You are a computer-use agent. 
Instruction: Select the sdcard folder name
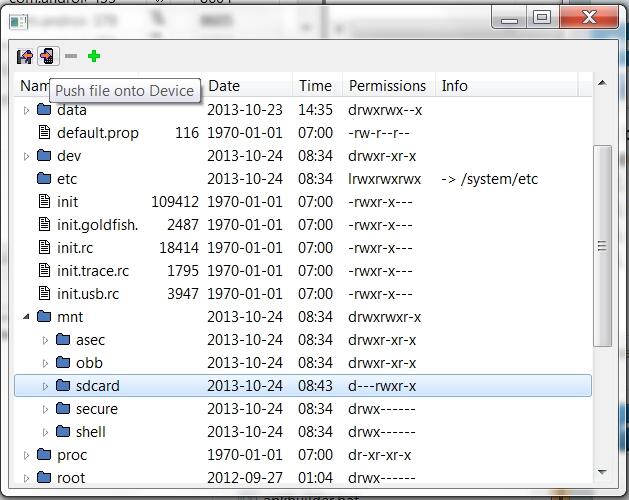(x=98, y=386)
